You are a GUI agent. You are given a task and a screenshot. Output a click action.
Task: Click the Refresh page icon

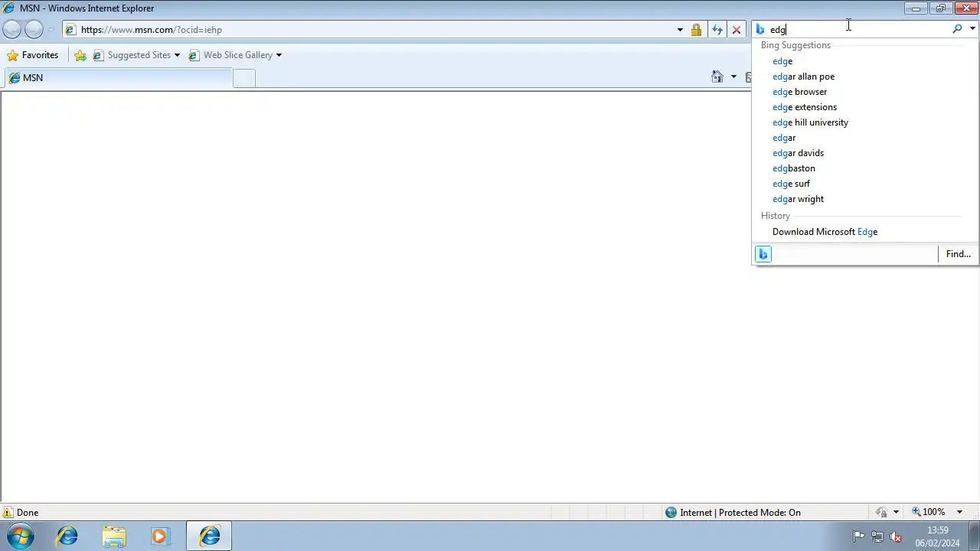[717, 30]
